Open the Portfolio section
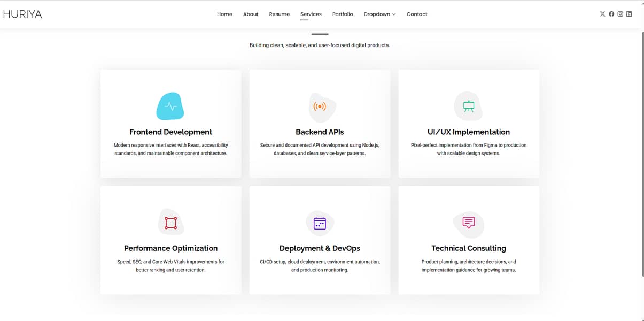This screenshot has width=644, height=321. (x=343, y=14)
